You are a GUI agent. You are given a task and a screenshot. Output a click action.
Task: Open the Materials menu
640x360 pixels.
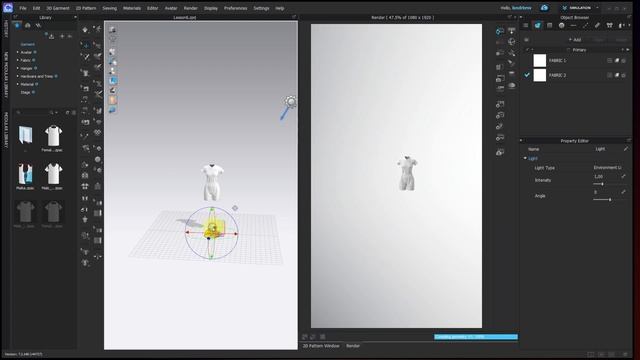[132, 8]
